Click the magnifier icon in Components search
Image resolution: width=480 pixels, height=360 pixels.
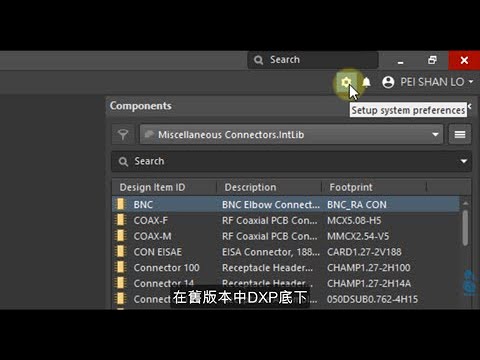pyautogui.click(x=123, y=161)
